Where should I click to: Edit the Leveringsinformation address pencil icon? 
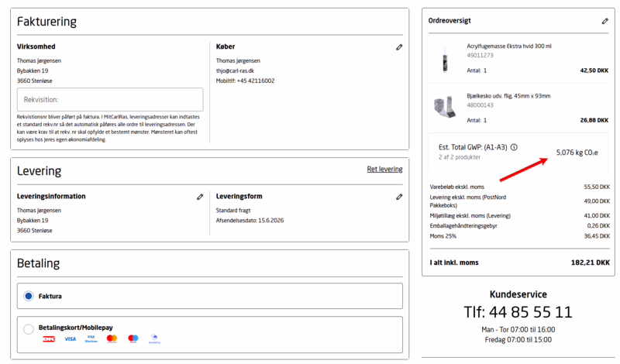pyautogui.click(x=200, y=197)
